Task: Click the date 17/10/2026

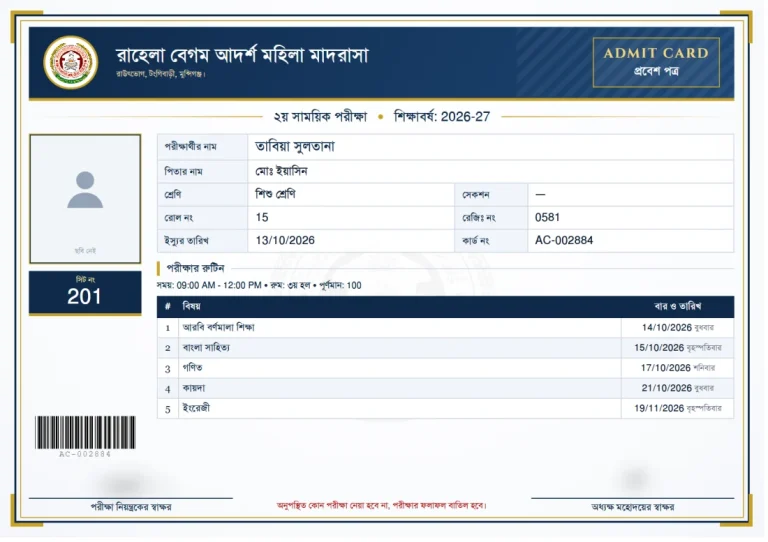Action: 666,368
